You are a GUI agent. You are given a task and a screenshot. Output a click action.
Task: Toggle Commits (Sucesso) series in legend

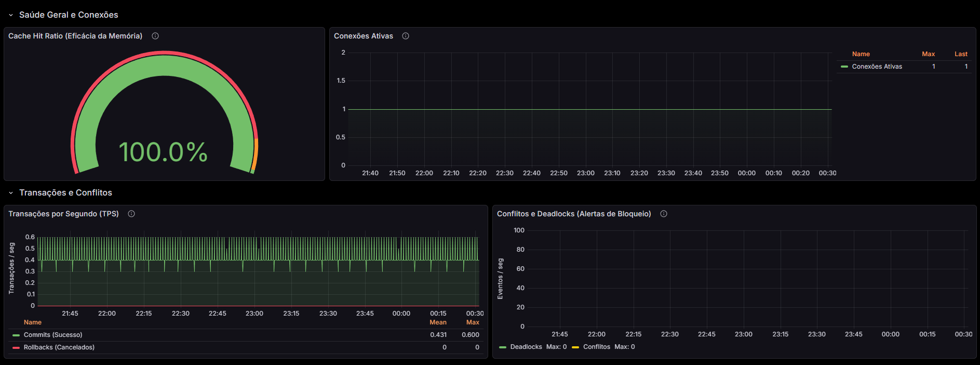53,335
